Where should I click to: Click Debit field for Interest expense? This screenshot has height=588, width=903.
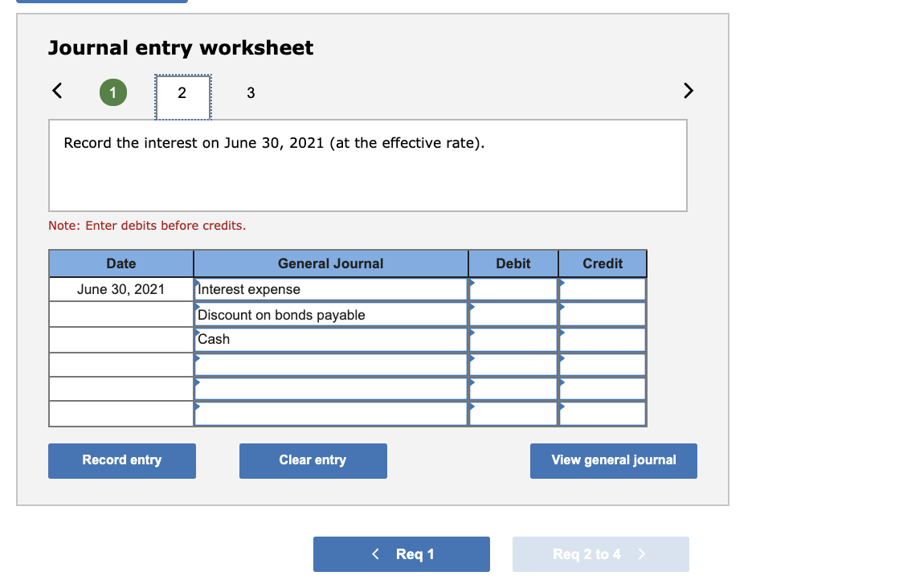(513, 290)
